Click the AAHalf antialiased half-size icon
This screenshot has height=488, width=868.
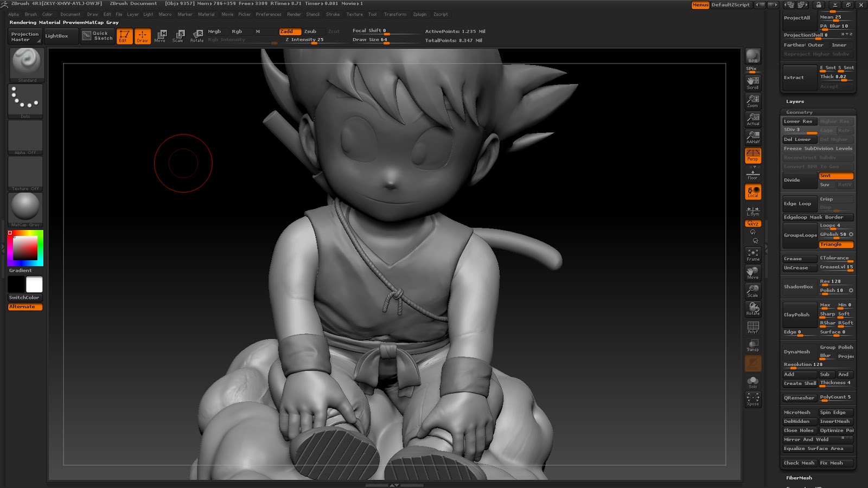753,137
